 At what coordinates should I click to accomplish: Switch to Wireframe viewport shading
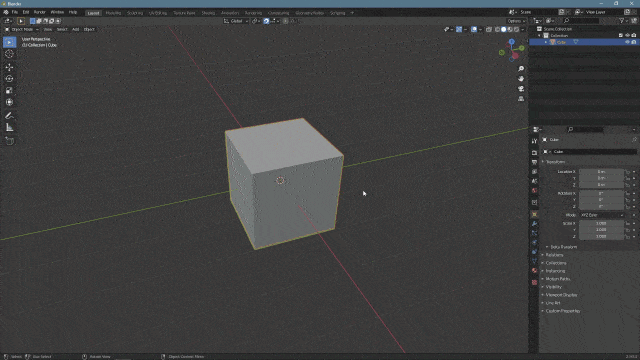(x=497, y=29)
